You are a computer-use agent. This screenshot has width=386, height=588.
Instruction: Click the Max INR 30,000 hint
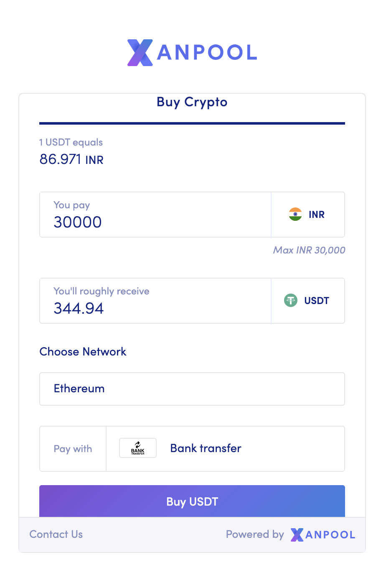[309, 250]
